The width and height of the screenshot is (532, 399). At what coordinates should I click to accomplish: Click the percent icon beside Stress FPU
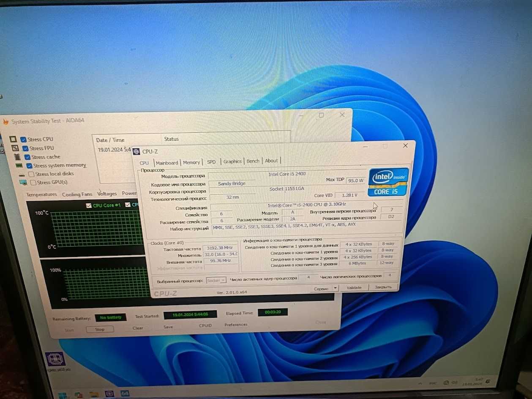pos(15,148)
